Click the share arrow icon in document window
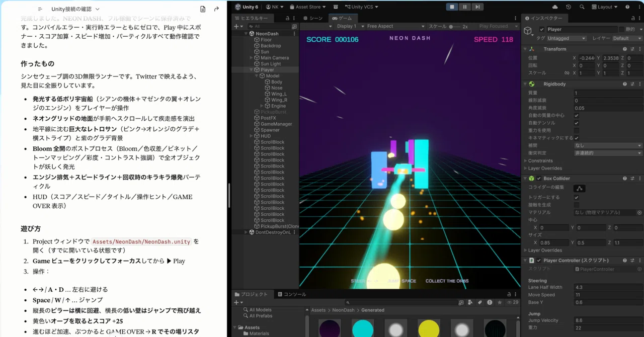The image size is (644, 337). (216, 9)
